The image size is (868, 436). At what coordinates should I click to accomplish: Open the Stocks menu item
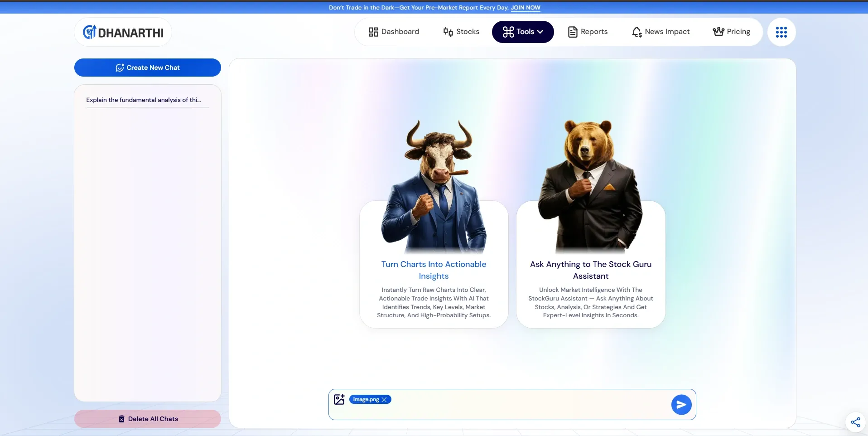[x=461, y=32]
